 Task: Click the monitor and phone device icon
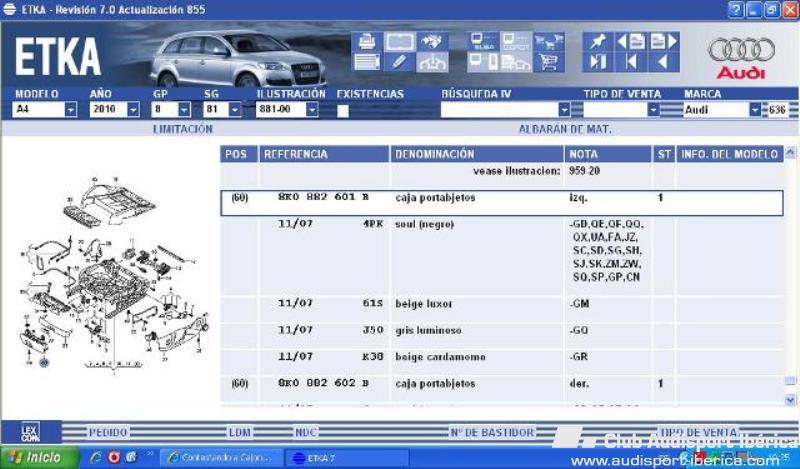point(483,62)
